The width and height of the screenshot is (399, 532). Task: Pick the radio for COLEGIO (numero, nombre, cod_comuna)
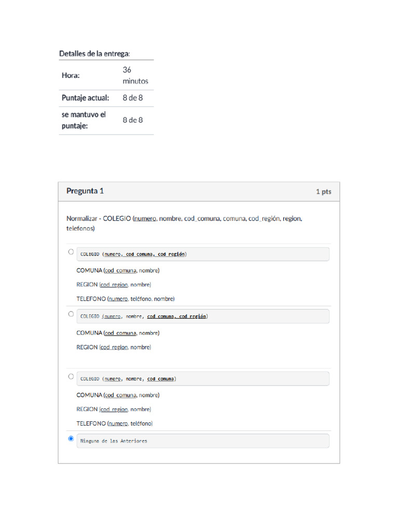click(x=71, y=376)
